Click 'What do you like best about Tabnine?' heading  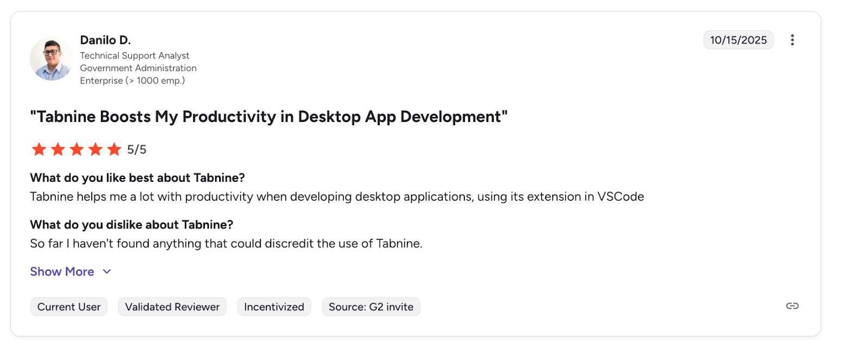click(x=137, y=178)
